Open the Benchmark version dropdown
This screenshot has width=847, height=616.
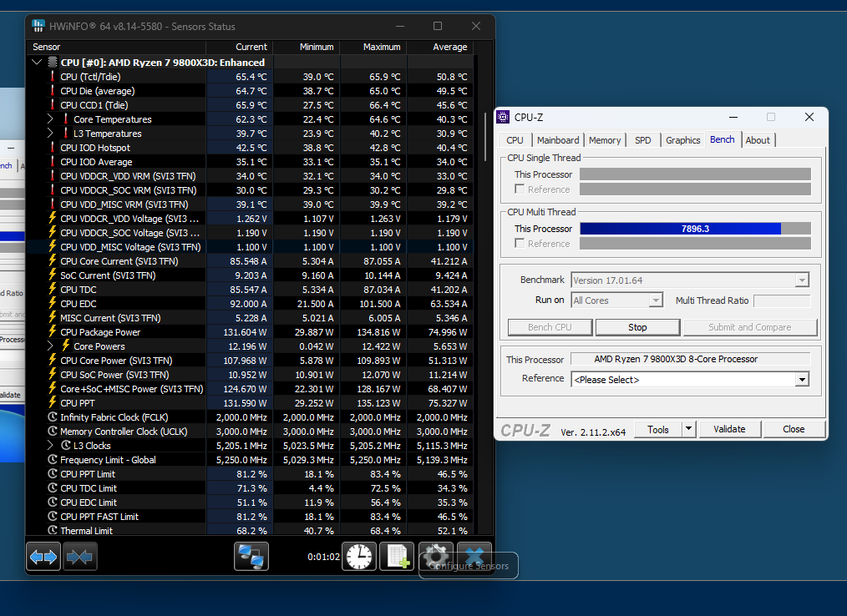click(802, 280)
